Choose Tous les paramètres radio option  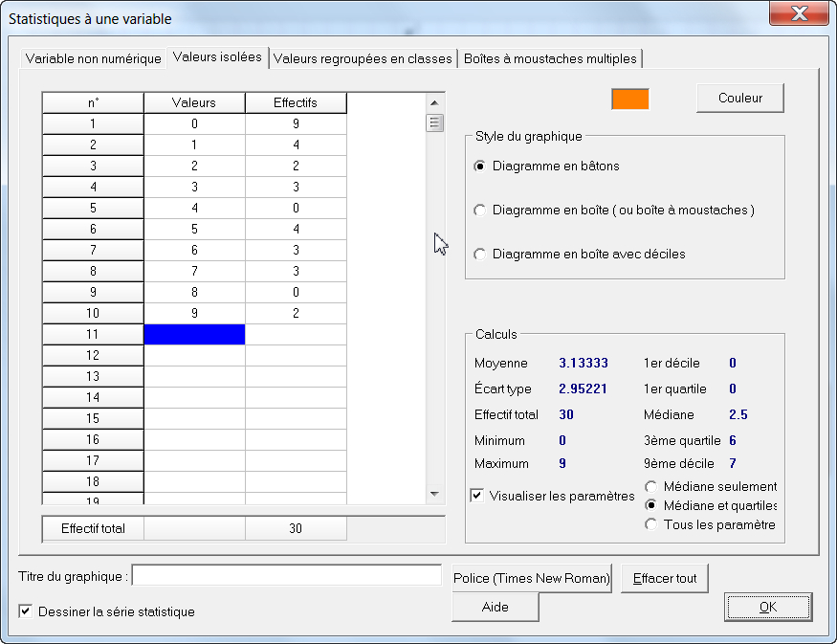coord(651,524)
